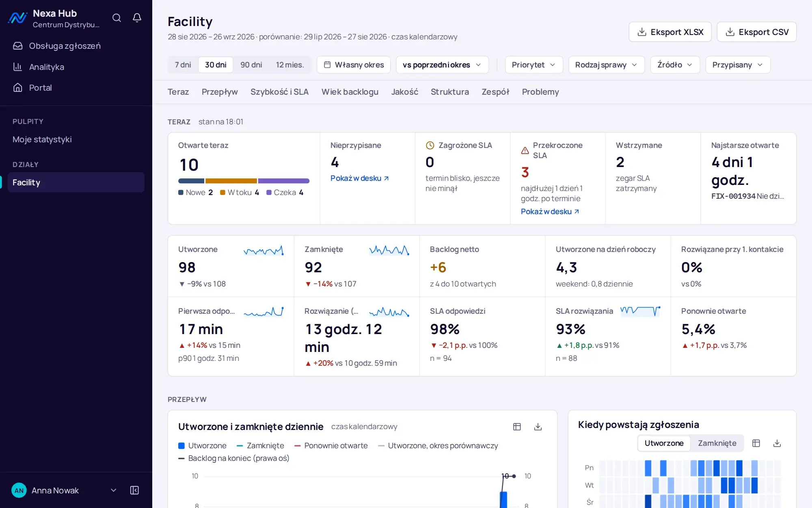
Task: Click the Anna Nowak avatar
Action: click(x=19, y=490)
